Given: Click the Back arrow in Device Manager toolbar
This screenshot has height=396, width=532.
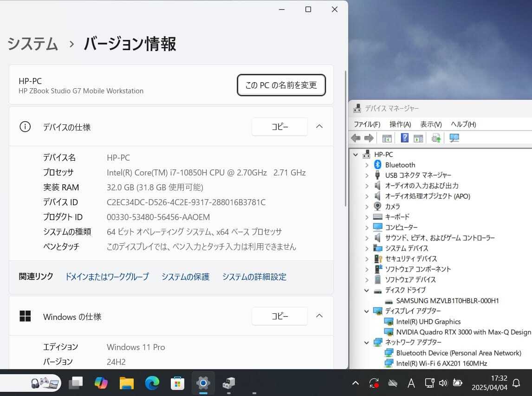Looking at the screenshot, I should click(x=356, y=138).
